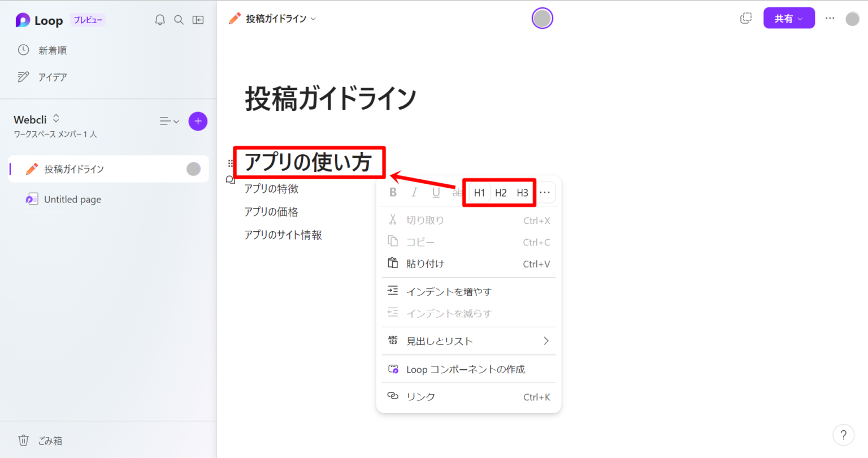This screenshot has height=458, width=868.
Task: Select the 投稿ガイドライン page in the sidebar
Action: [x=108, y=169]
